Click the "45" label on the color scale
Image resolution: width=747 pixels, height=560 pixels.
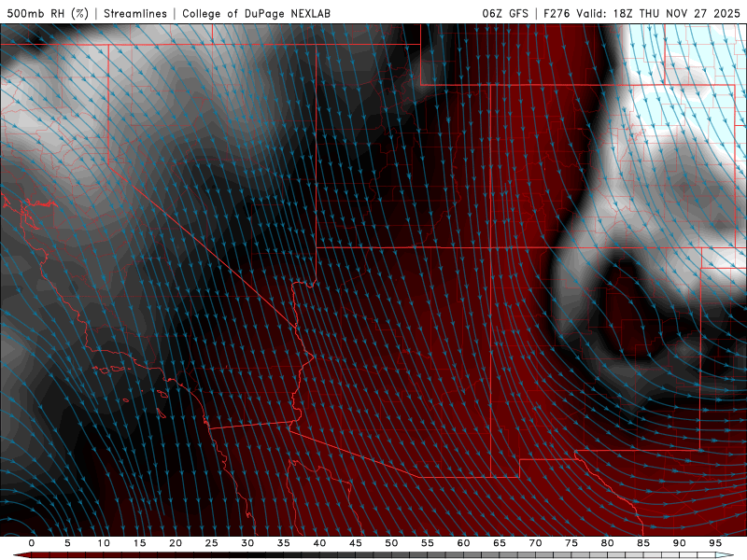356,543
